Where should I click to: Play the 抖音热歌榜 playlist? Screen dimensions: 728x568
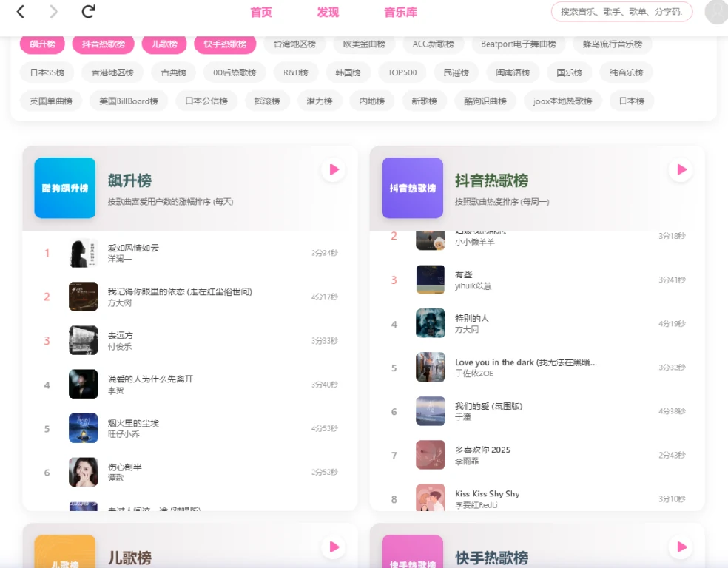[680, 169]
